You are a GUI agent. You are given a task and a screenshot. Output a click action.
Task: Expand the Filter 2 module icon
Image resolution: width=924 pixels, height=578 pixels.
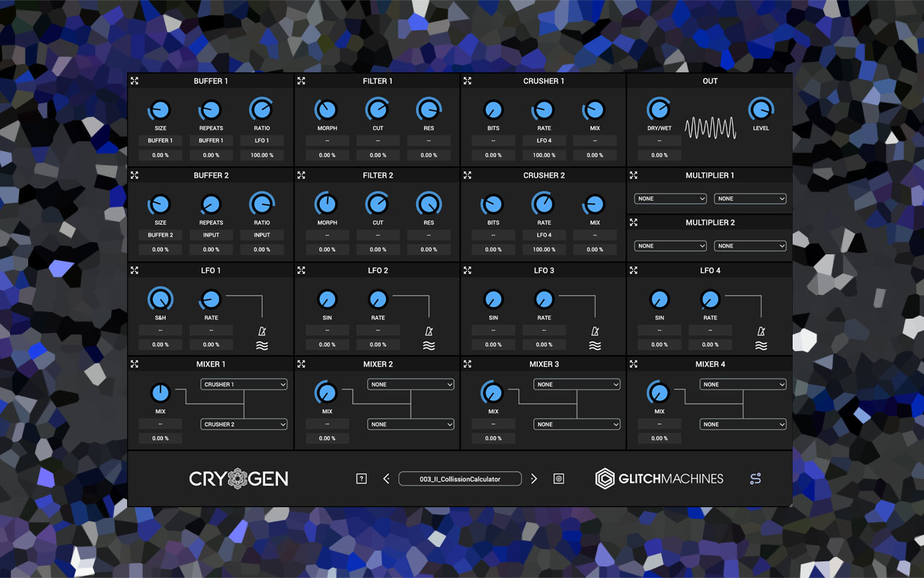[302, 175]
